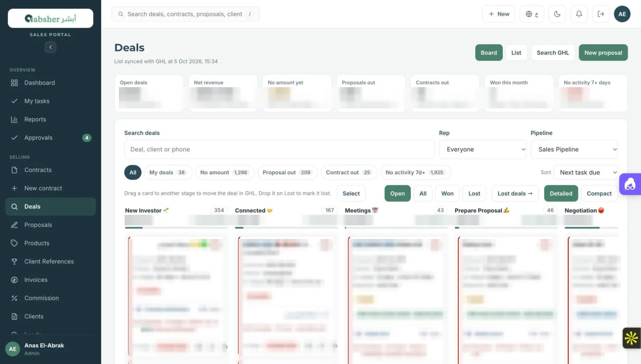Select the Deals sidebar item
Viewport: 641px width, 364px height.
[x=50, y=206]
